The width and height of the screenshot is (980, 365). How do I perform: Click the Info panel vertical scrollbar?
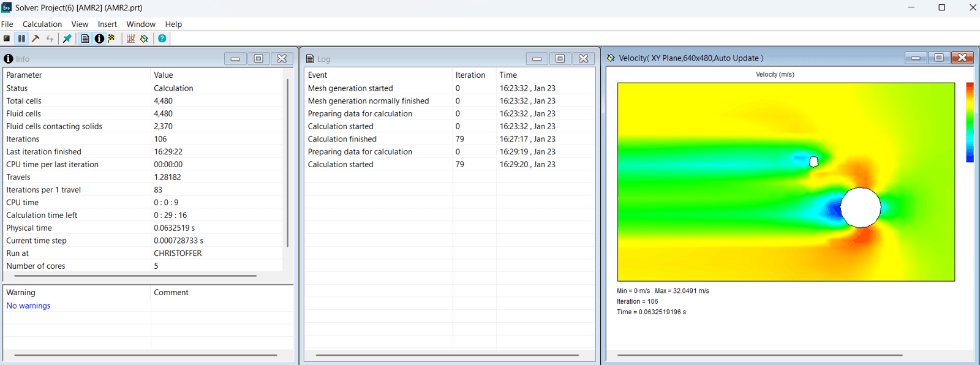pos(287,162)
